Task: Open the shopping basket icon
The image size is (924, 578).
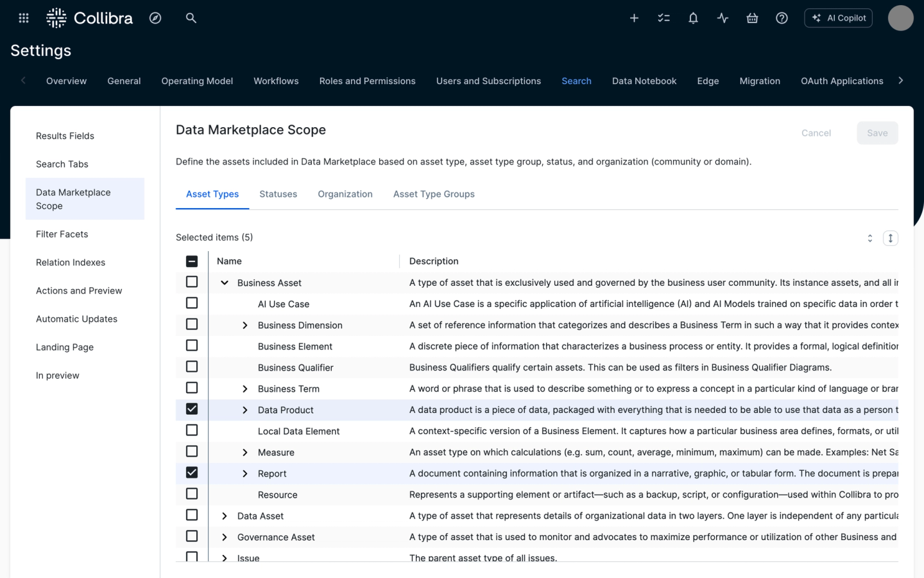Action: [752, 18]
